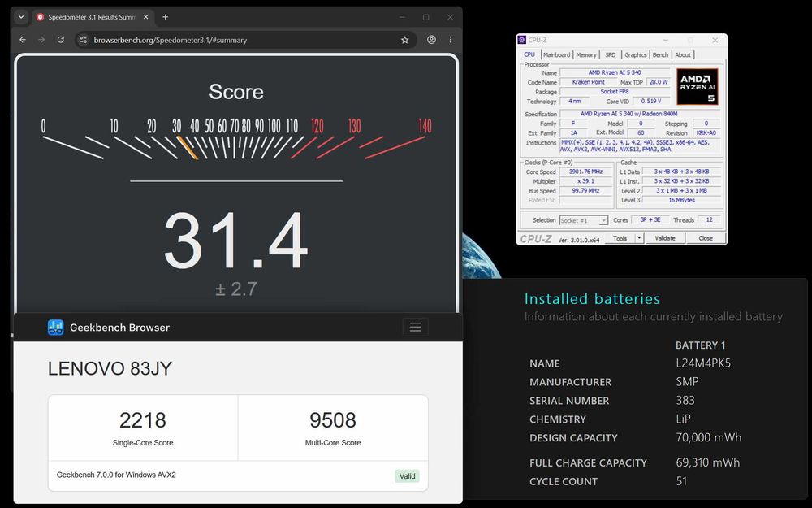
Task: Click the Tools button in CPU-Z
Action: [x=620, y=238]
